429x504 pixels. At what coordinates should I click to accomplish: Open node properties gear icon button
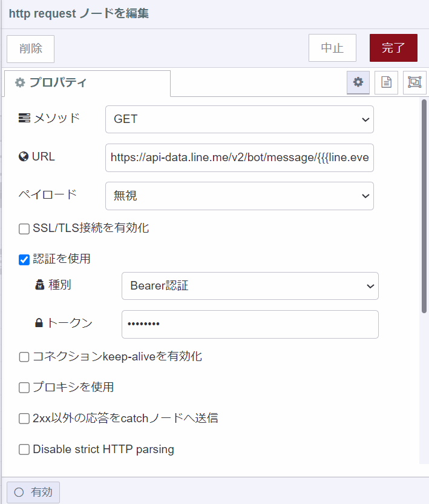[x=358, y=82]
